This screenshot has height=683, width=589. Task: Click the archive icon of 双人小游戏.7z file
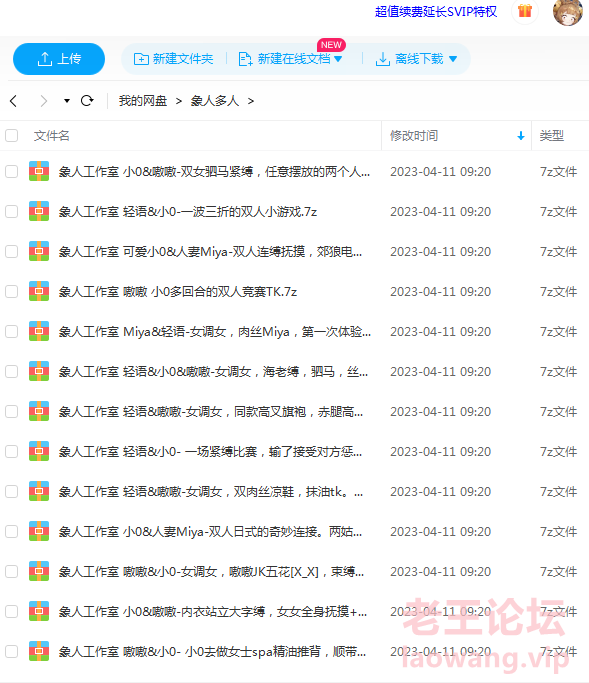(39, 211)
